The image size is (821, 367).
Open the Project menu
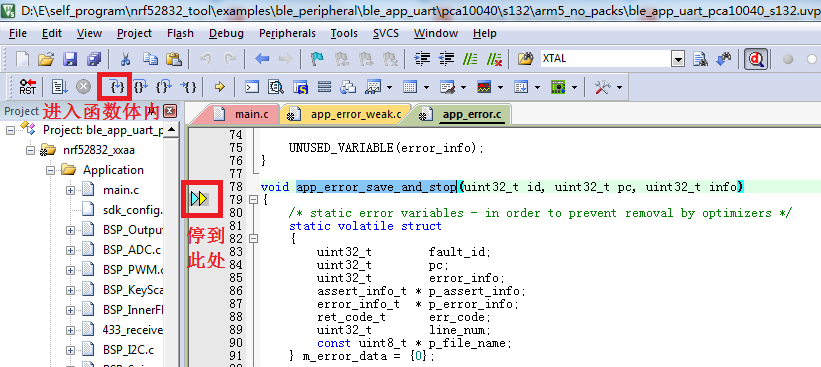[135, 33]
